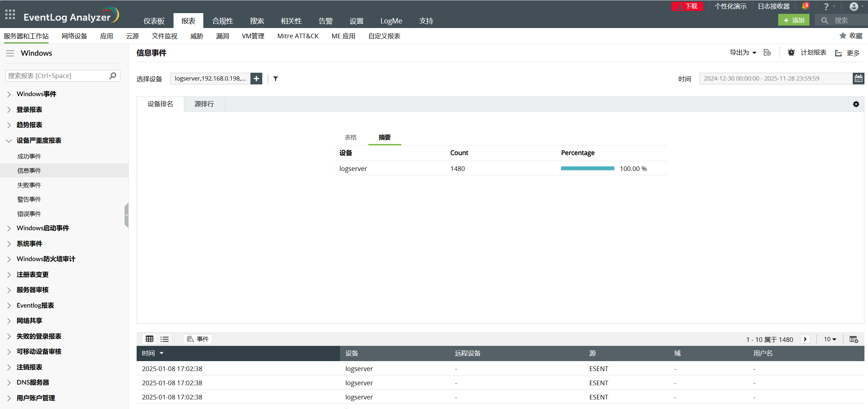Image resolution: width=868 pixels, height=409 pixels.
Task: Click the logserver percentage bar
Action: (587, 168)
